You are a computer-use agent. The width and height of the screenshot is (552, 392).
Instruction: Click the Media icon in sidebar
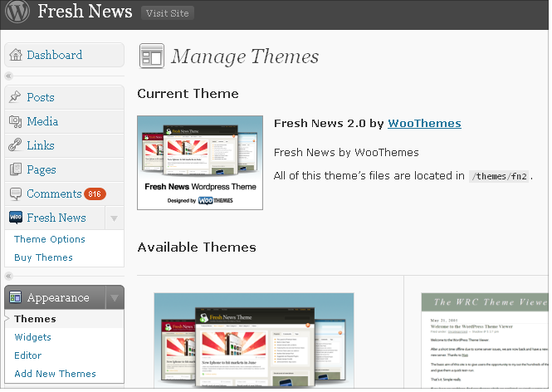point(15,121)
